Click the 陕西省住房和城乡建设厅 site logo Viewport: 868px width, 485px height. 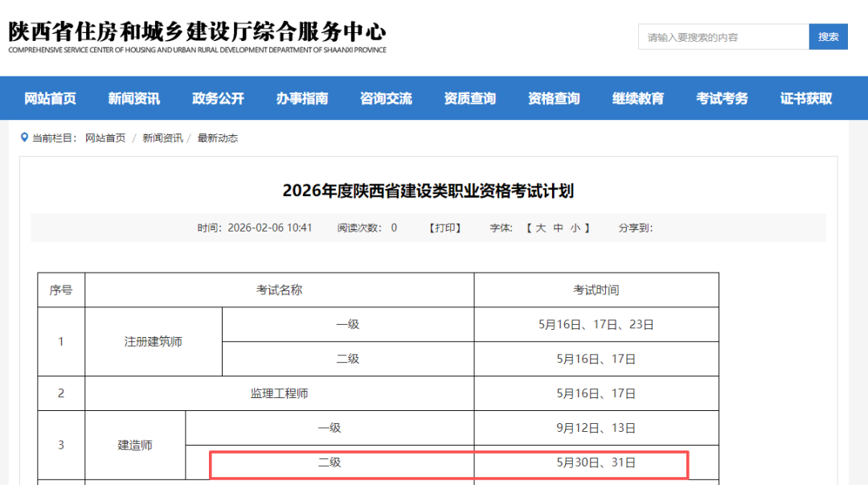pyautogui.click(x=197, y=37)
